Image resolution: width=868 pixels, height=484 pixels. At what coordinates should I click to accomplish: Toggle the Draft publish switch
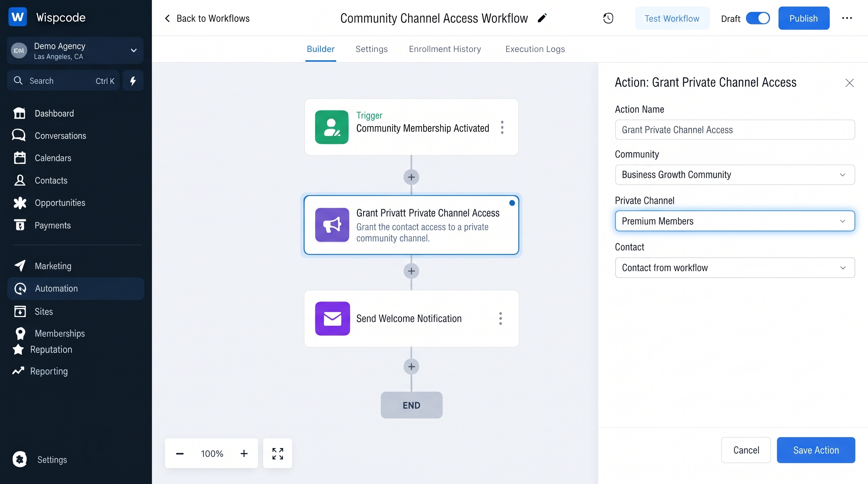tap(758, 18)
